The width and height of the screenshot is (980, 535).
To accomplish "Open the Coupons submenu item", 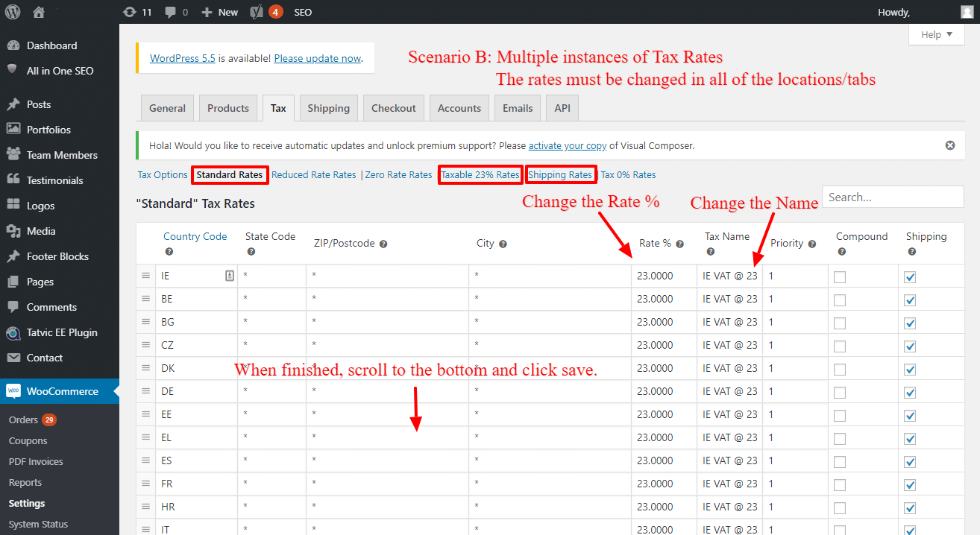I will point(28,440).
